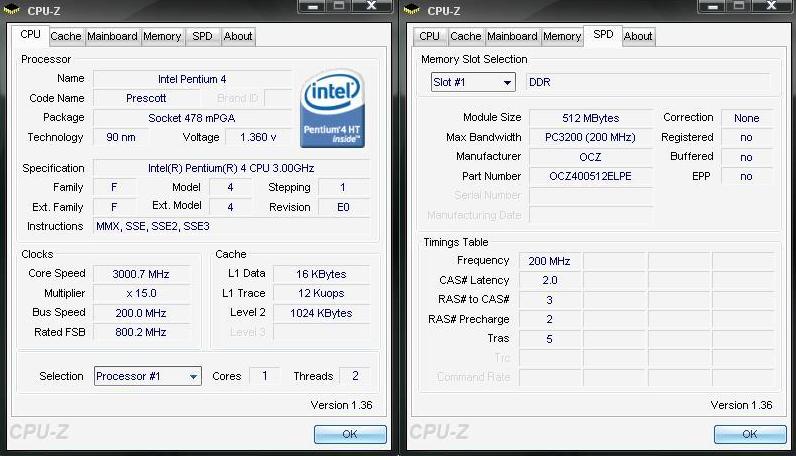Image resolution: width=796 pixels, height=456 pixels.
Task: Click part number 'OCZ400512ELPE'
Action: tap(591, 177)
